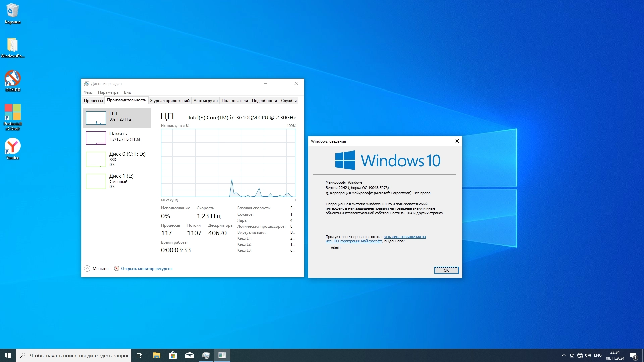Open Microsoft Store from taskbar
Screen dimensions: 644x362
tap(173, 355)
